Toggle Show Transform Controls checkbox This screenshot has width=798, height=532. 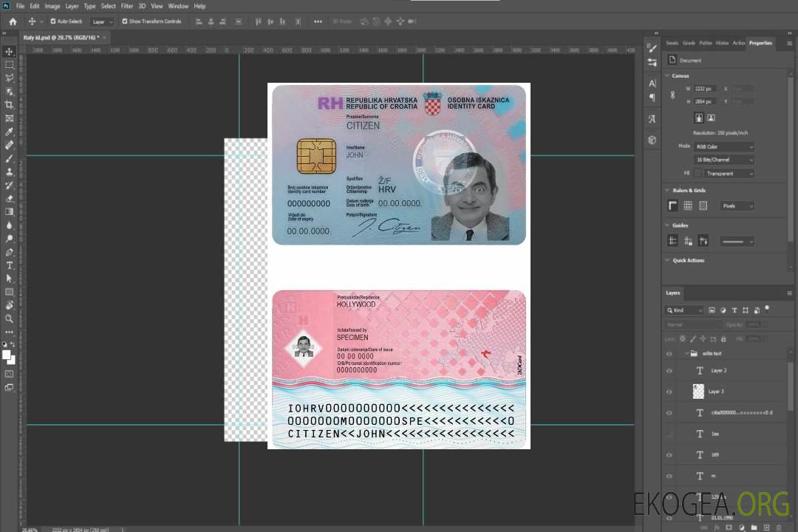[x=125, y=21]
